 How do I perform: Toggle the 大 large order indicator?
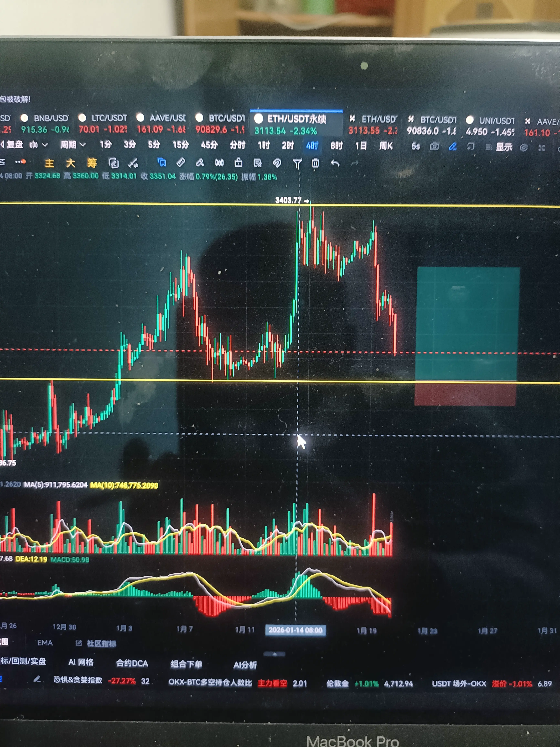(71, 163)
